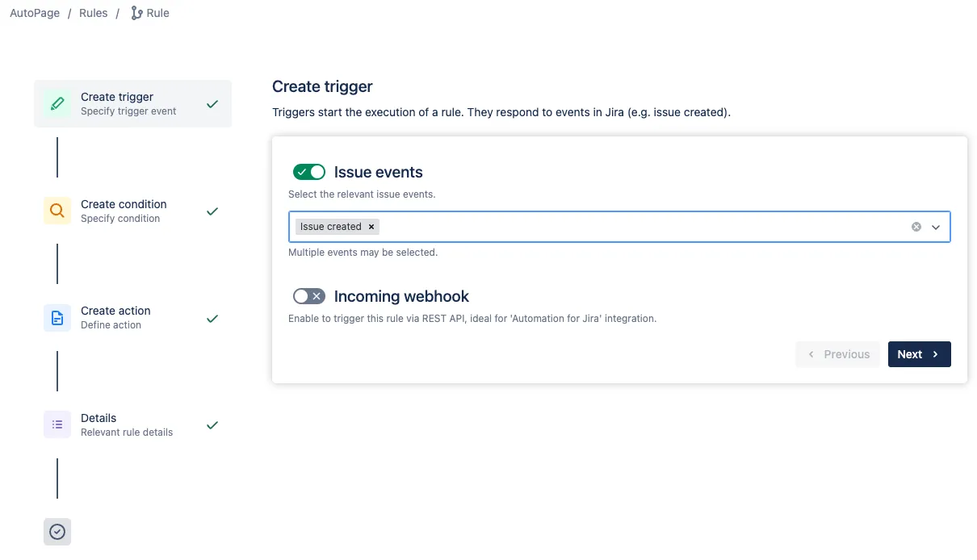Viewport: 977px width, 560px height.
Task: Open the chevron on the Previous button
Action: pos(810,354)
